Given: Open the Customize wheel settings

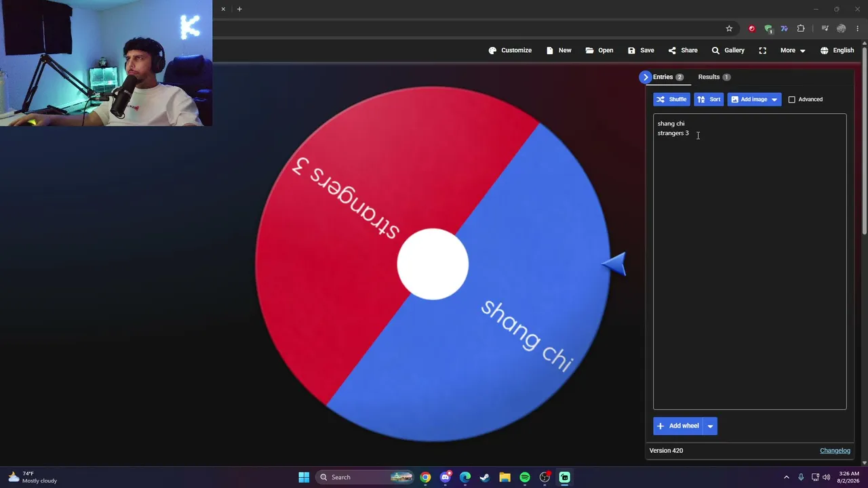Looking at the screenshot, I should coord(510,50).
